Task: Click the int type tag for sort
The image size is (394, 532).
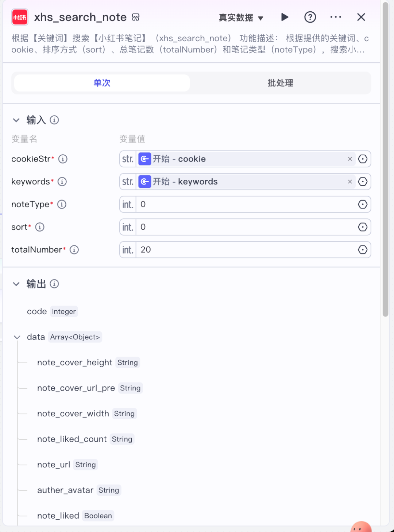Action: 128,227
